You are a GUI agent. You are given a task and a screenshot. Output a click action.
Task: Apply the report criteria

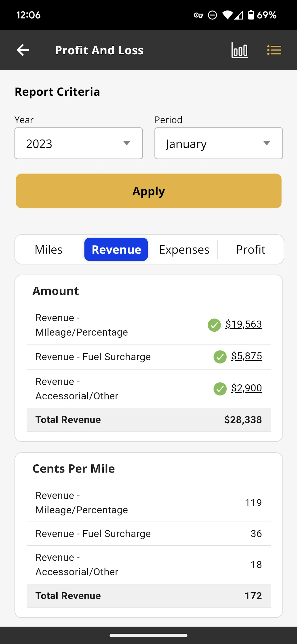149,191
